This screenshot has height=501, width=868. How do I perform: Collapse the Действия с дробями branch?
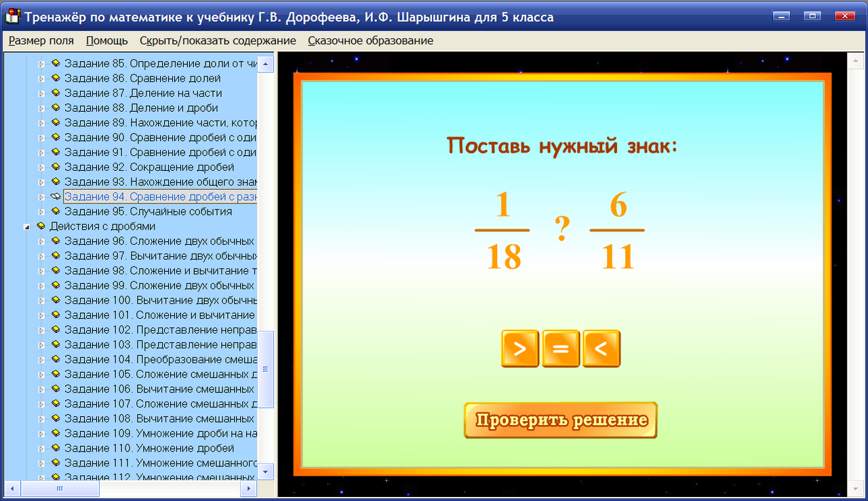pyautogui.click(x=27, y=226)
